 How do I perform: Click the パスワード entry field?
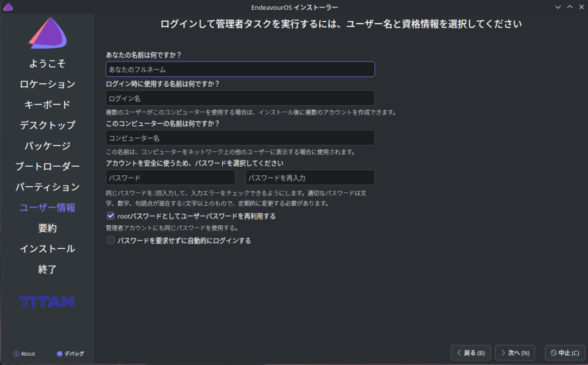point(171,178)
